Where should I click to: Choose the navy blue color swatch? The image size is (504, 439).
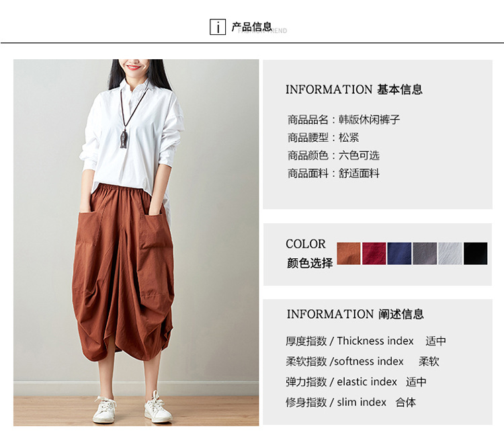(x=399, y=253)
